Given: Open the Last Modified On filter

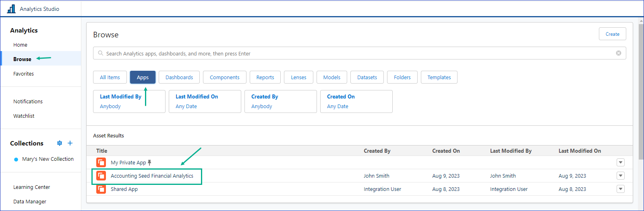Looking at the screenshot, I should click(205, 101).
